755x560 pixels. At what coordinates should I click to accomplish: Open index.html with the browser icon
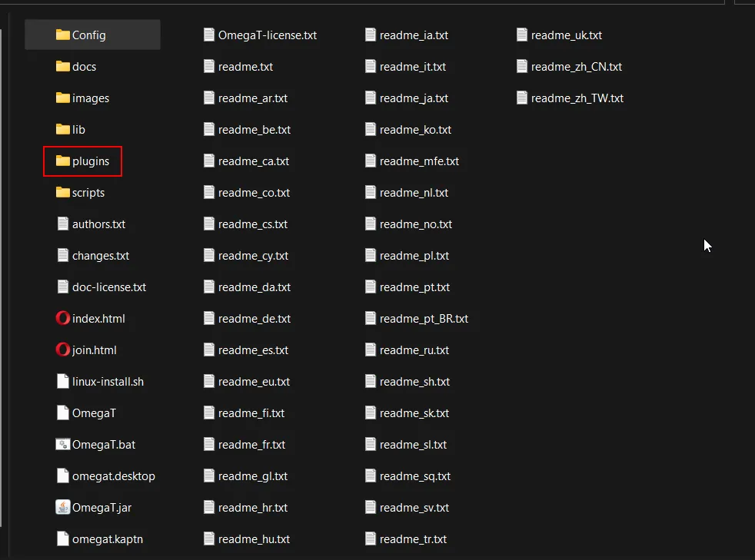click(97, 318)
